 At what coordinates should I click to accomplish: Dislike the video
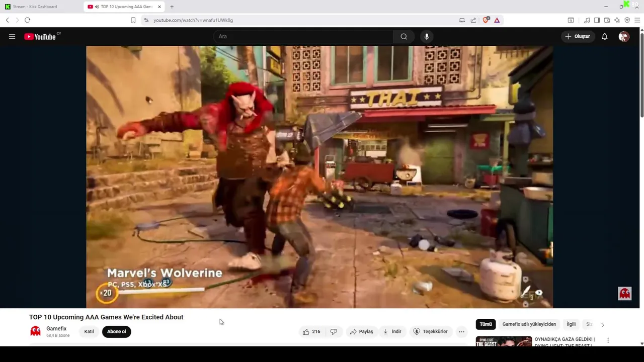point(333,331)
